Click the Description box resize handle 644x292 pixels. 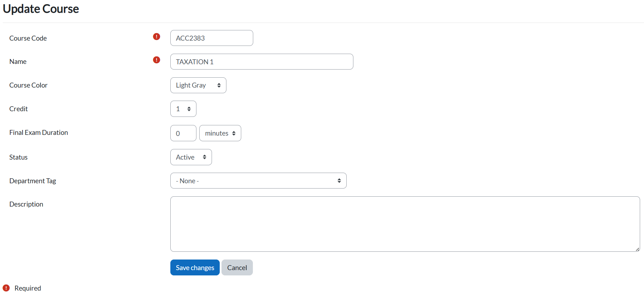coord(637,249)
